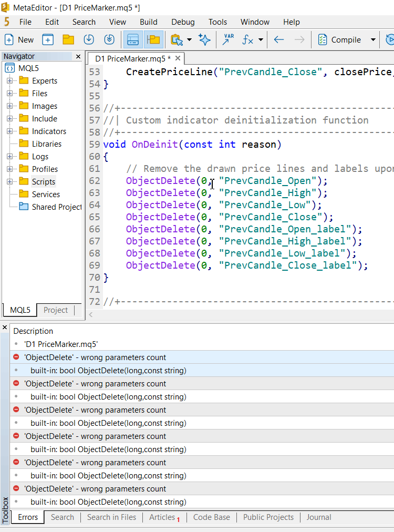Switch to the Articles tab
394x532 pixels.
click(164, 517)
